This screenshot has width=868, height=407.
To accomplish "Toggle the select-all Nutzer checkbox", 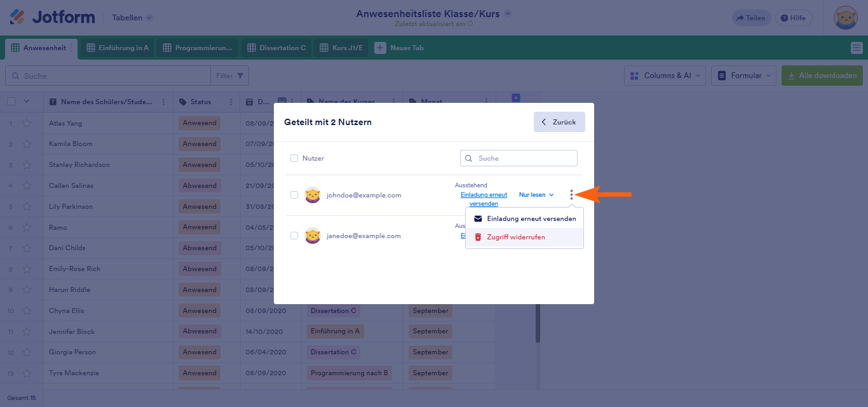I will (294, 158).
